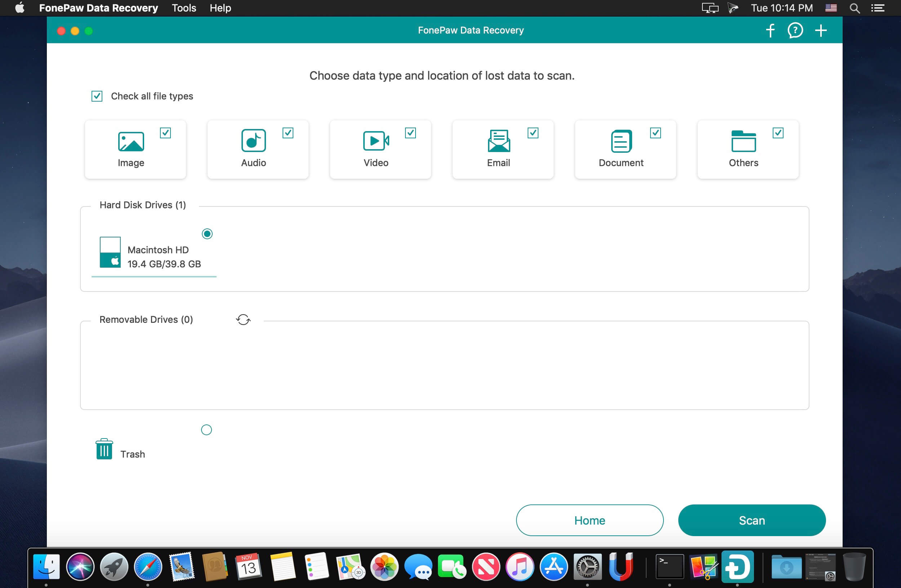901x588 pixels.
Task: Uncheck the Audio checkbox
Action: [288, 133]
